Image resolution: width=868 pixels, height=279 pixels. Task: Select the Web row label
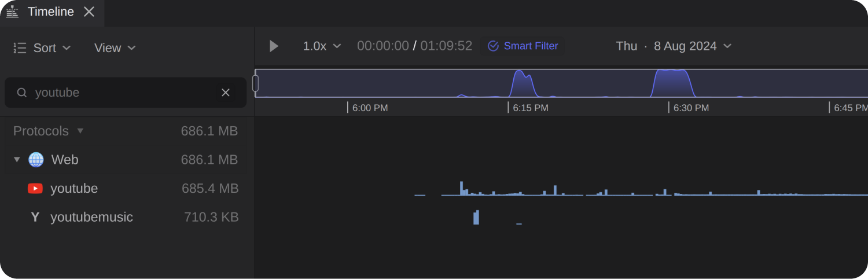pos(65,160)
